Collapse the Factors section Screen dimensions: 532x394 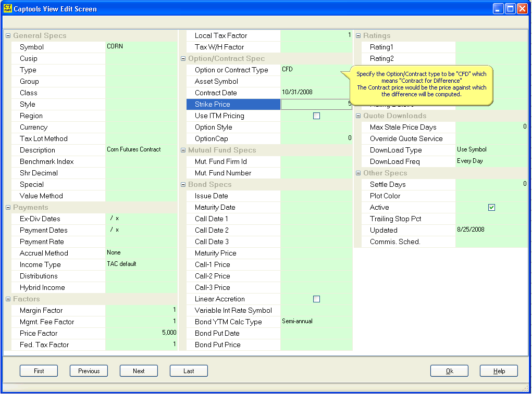pos(7,299)
